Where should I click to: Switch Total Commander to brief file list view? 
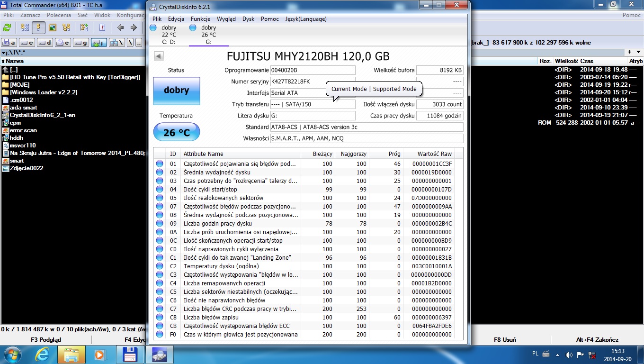[x=24, y=27]
